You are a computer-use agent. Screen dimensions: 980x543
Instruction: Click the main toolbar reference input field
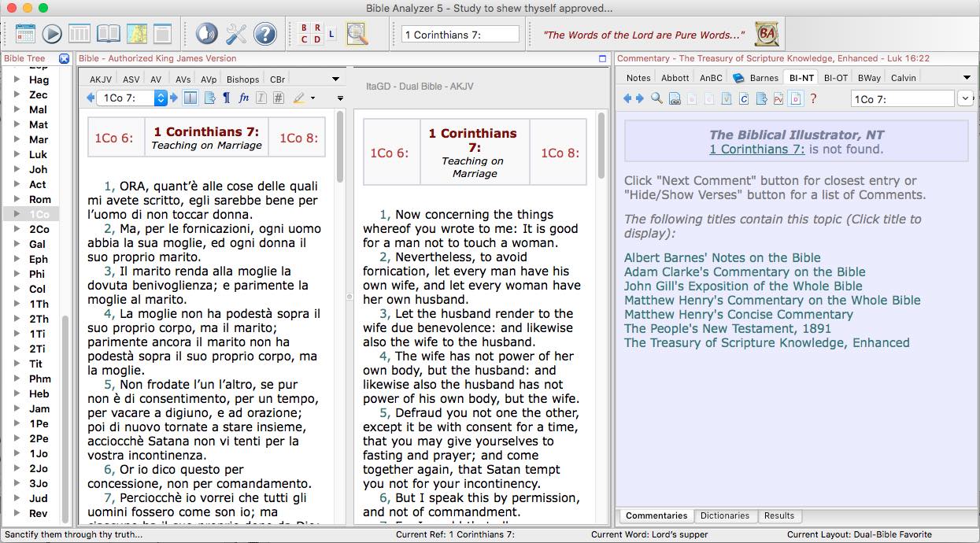pyautogui.click(x=460, y=34)
